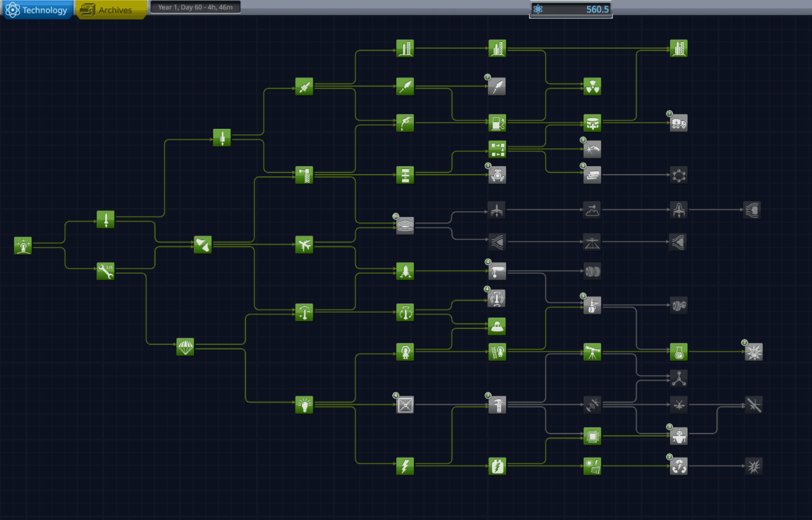This screenshot has height=520, width=812.
Task: Select the Advanced Construction node
Action: (x=405, y=175)
